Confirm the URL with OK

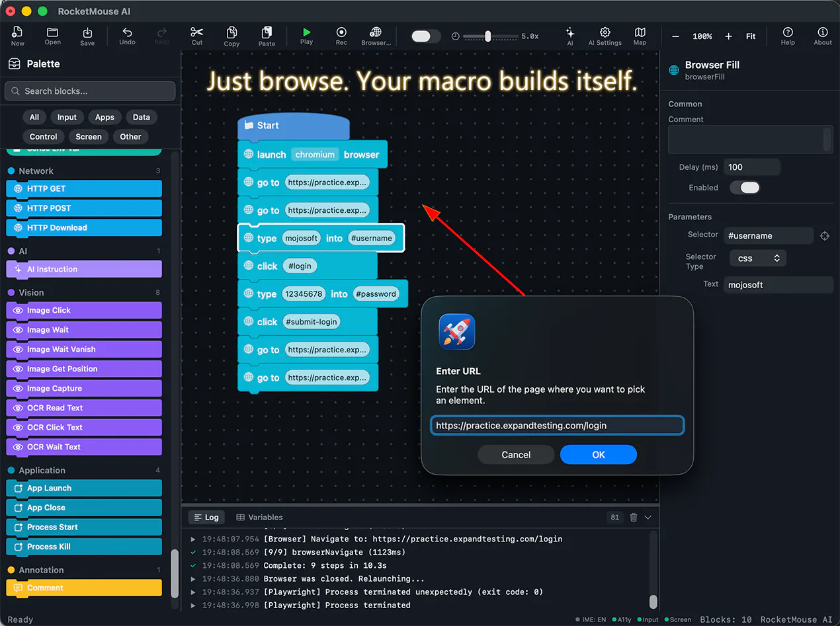pyautogui.click(x=599, y=455)
